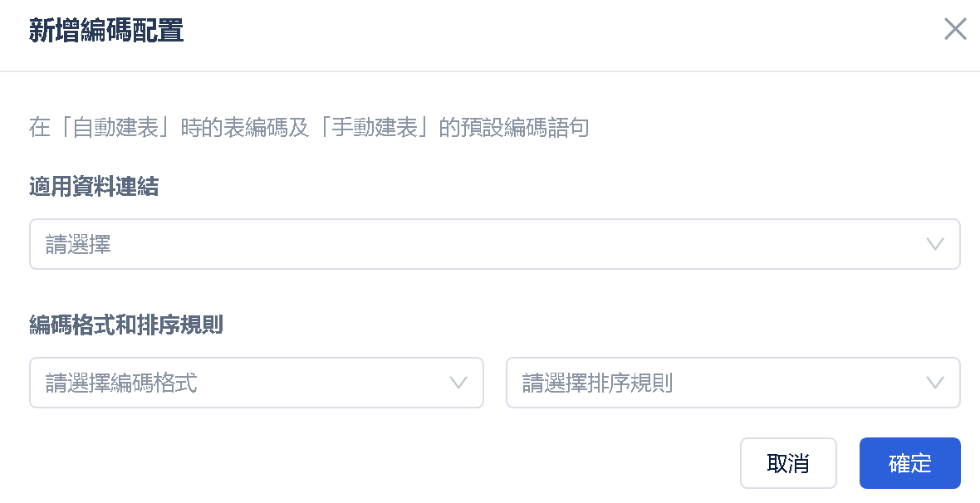The image size is (980, 503).
Task: Click the 編碼格式和排序規則 field label
Action: click(126, 325)
